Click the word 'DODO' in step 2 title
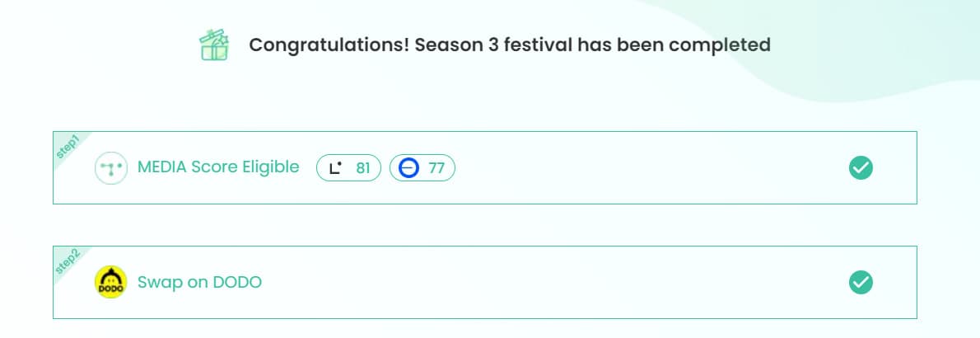The image size is (980, 338). (237, 282)
